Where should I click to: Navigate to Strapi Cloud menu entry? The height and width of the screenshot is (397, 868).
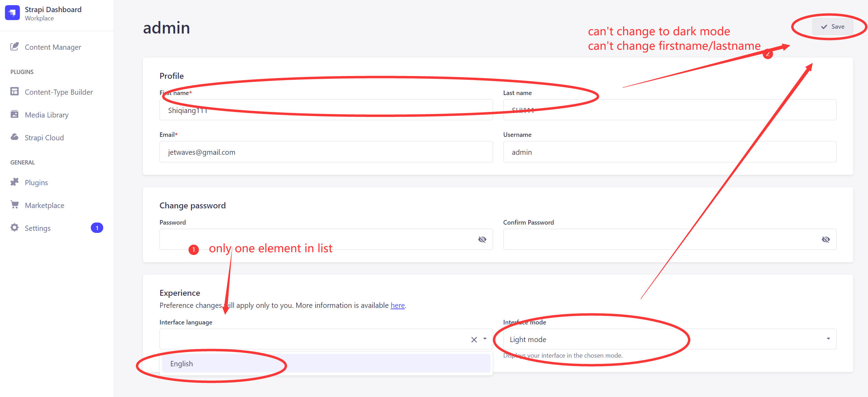44,137
